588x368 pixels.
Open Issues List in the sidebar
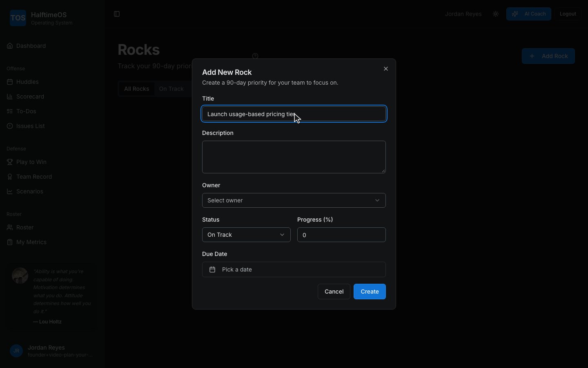tap(52, 126)
